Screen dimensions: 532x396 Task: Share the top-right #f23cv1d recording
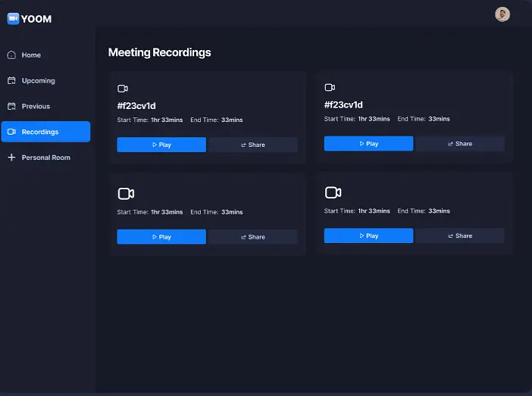[x=460, y=144]
